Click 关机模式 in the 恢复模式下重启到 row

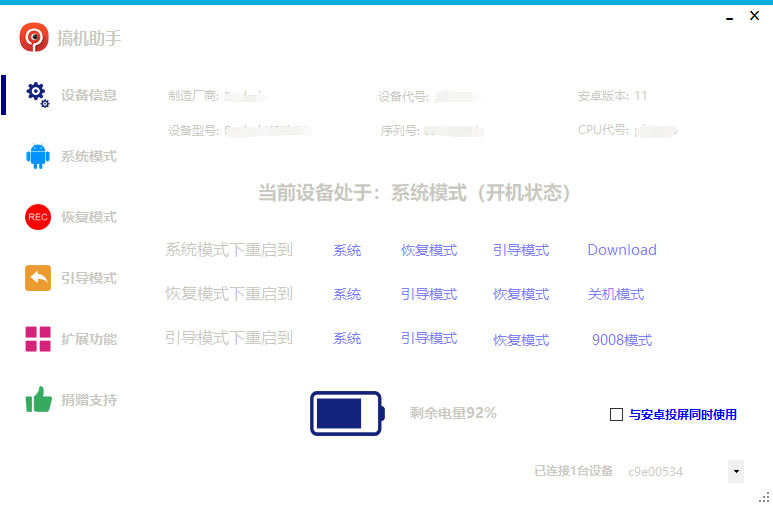[x=616, y=294]
